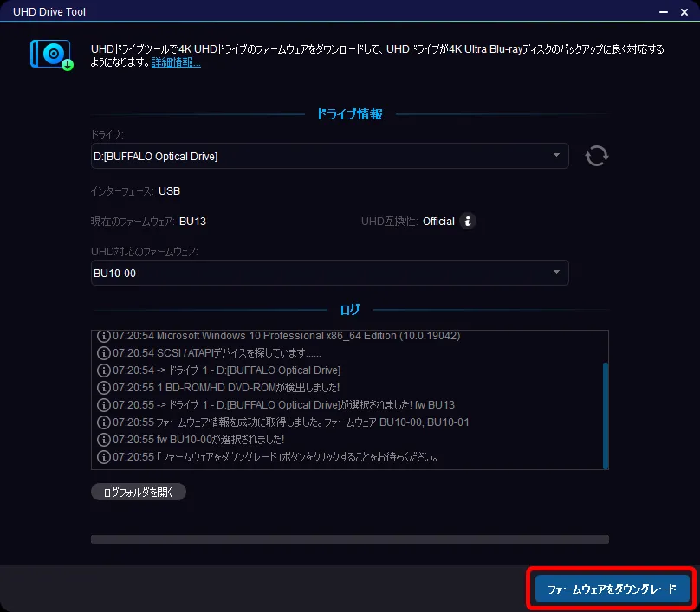Click interface value 'USB'
The width and height of the screenshot is (700, 612).
[169, 191]
